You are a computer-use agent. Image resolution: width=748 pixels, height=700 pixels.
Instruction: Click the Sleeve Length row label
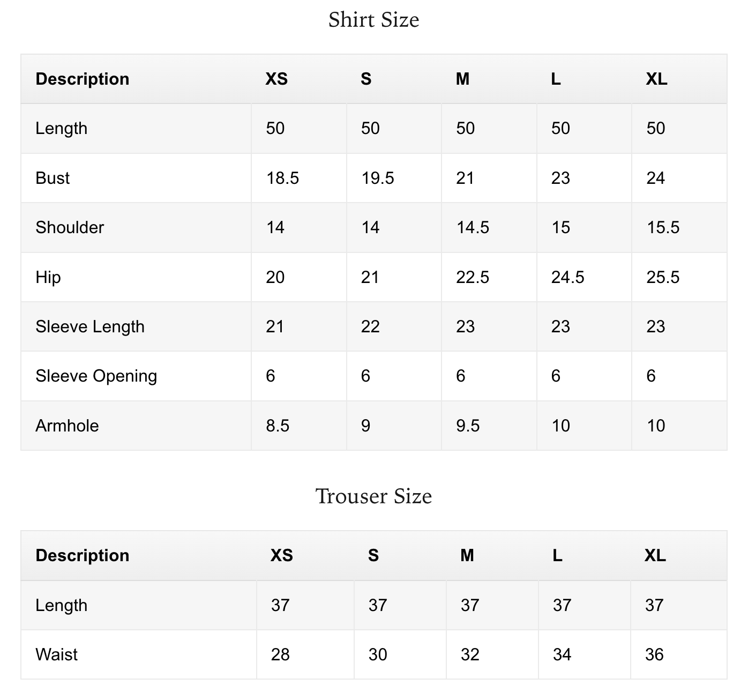pos(90,326)
